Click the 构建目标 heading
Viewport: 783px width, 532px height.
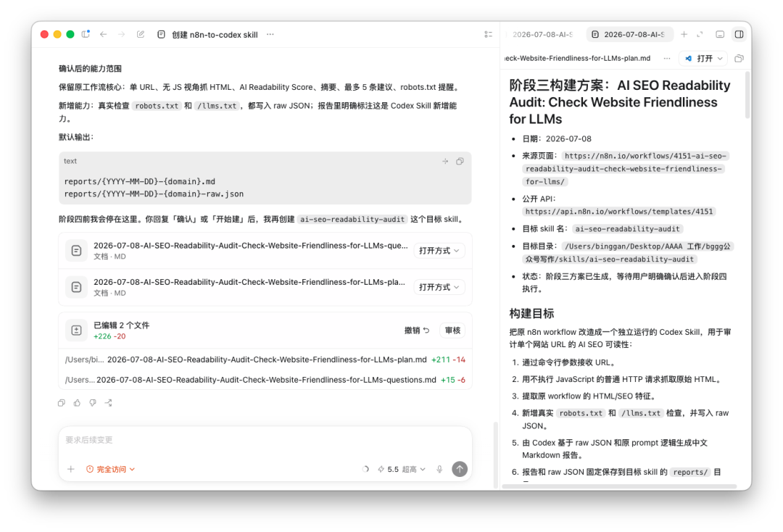pyautogui.click(x=531, y=313)
